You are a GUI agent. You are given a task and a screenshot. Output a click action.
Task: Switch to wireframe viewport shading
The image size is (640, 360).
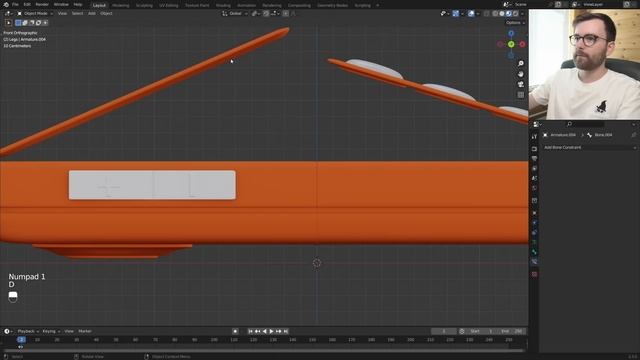tap(495, 13)
